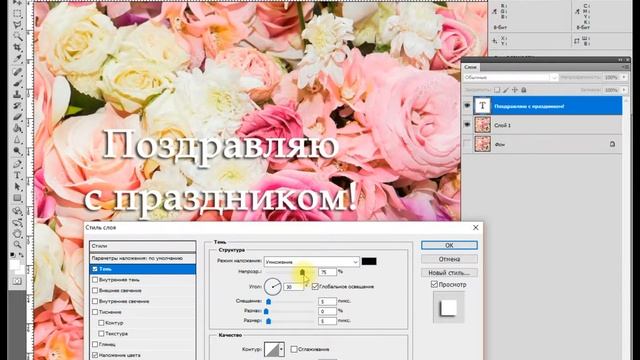Select the Eraser tool
The image size is (640, 360).
click(x=17, y=118)
